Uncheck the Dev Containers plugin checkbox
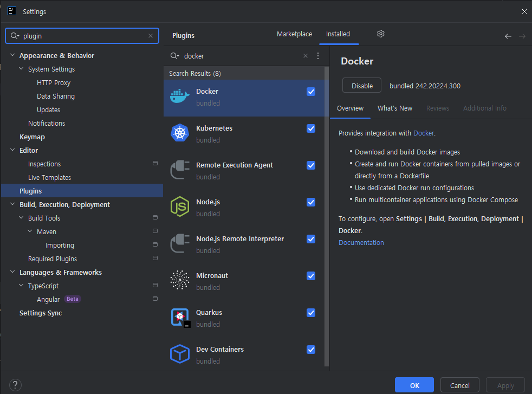The image size is (532, 394). coord(311,350)
